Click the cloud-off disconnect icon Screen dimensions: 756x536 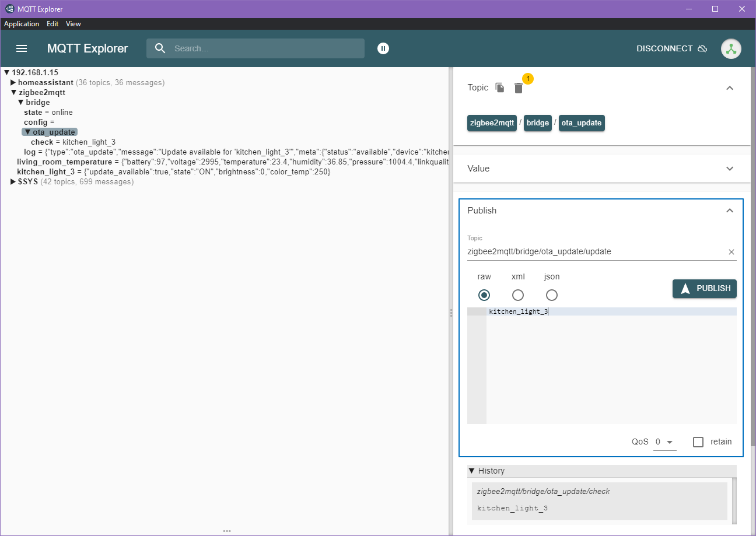[x=702, y=48]
